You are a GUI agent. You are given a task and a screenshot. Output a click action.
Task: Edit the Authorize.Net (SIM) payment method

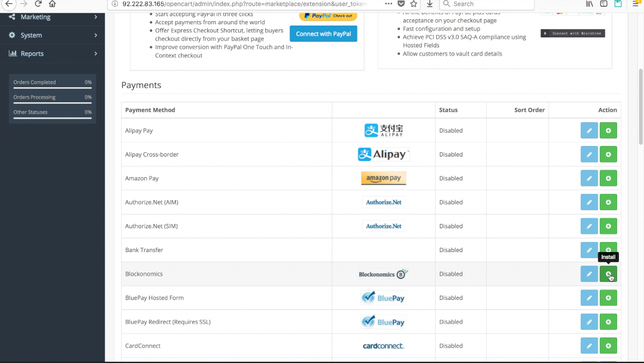589,226
